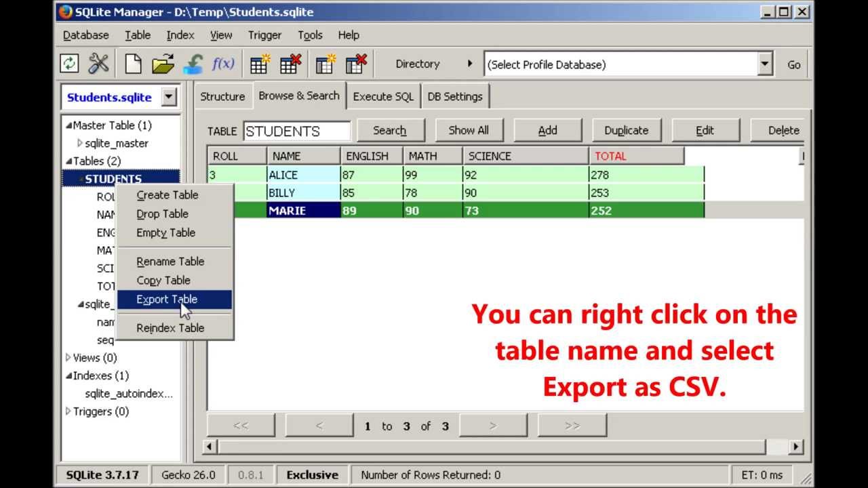Choose Copy Table from the context menu

tap(175, 281)
